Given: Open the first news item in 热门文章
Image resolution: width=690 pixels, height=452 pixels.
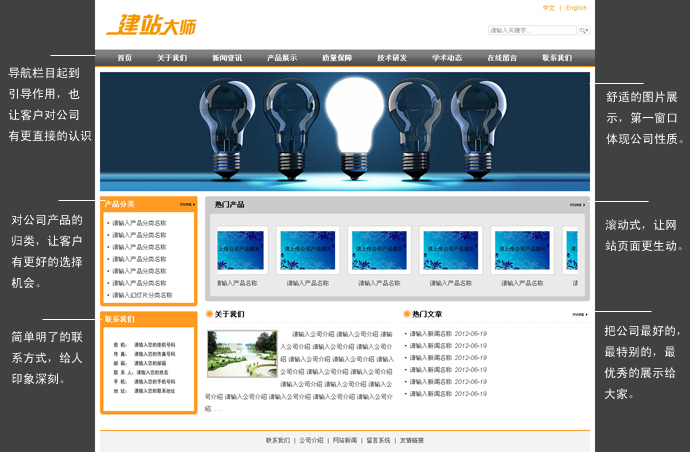Looking at the screenshot, I should pyautogui.click(x=448, y=334).
